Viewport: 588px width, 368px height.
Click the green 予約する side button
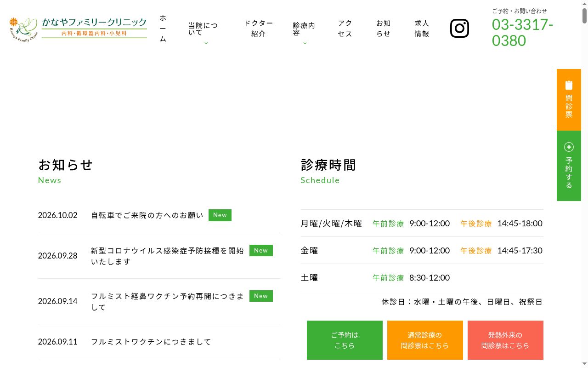pyautogui.click(x=569, y=166)
